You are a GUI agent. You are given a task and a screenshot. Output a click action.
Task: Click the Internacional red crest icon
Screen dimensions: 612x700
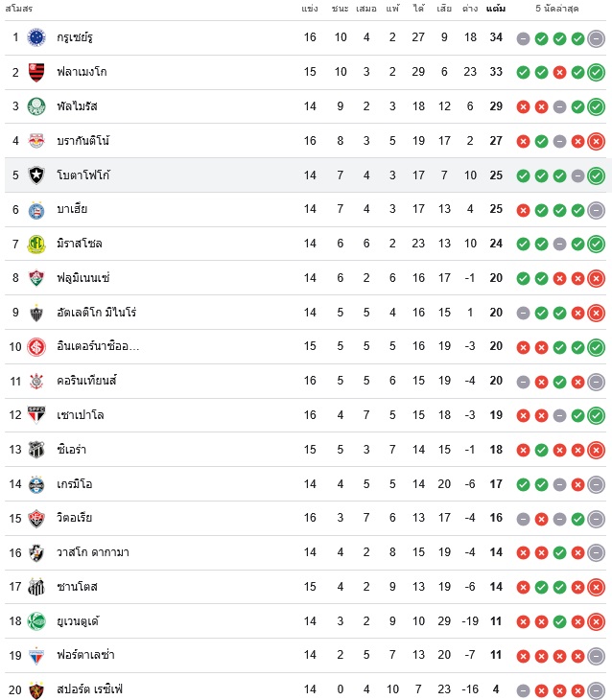[x=36, y=347]
